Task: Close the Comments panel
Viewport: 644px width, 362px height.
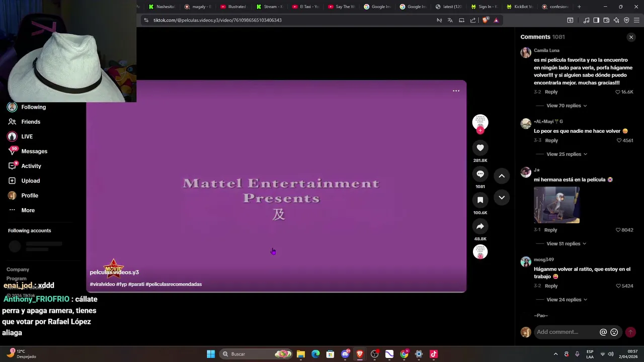Action: point(631,37)
